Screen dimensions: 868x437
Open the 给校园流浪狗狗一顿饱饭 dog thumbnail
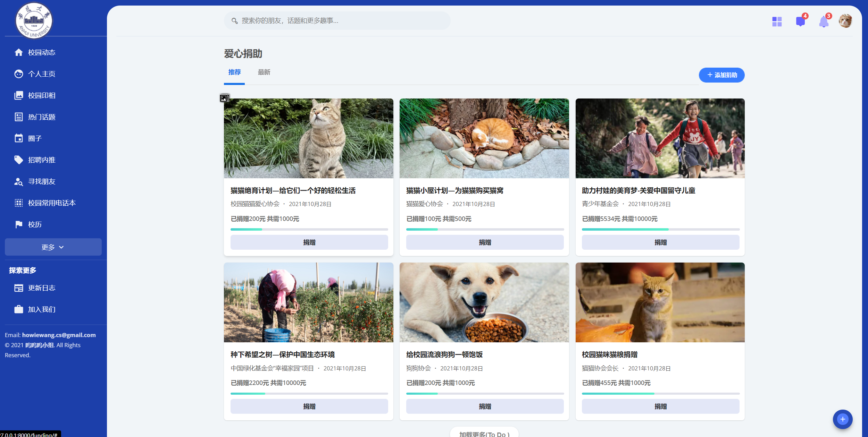484,302
